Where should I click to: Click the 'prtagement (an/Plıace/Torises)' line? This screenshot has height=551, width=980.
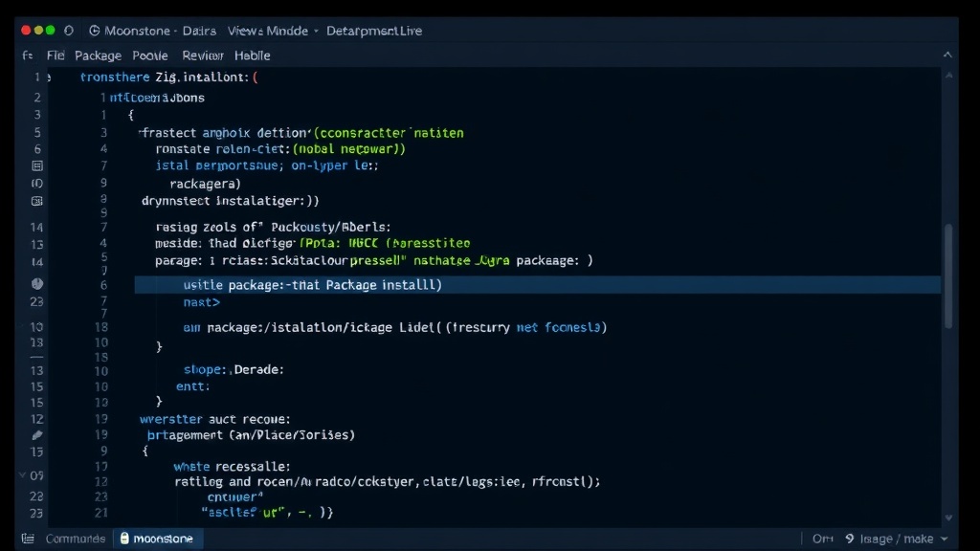tap(251, 435)
